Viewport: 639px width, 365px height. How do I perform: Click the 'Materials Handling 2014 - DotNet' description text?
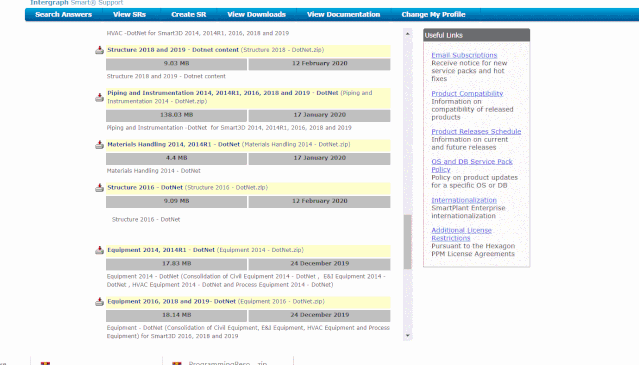click(154, 171)
